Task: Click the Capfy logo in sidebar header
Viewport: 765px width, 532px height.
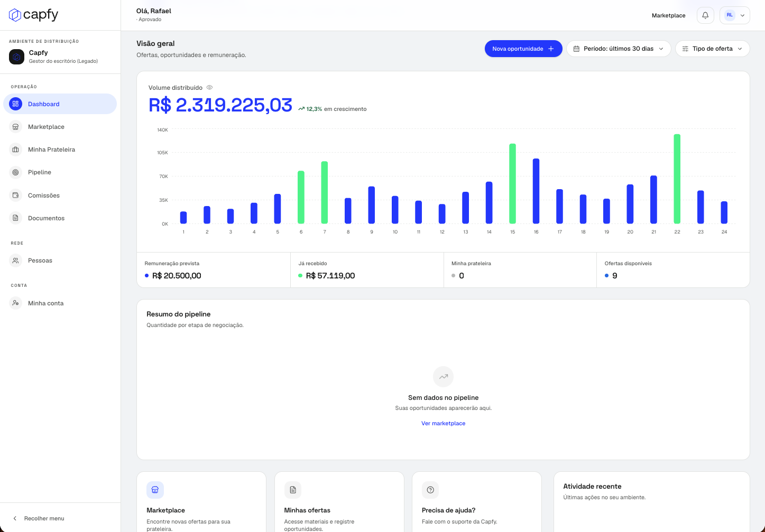Action: point(33,15)
